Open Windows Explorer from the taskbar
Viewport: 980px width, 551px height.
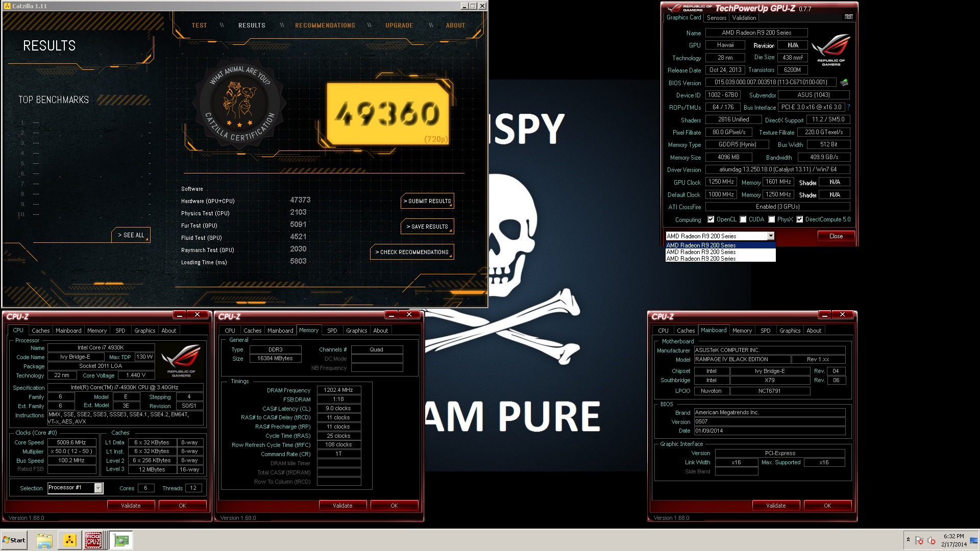coord(44,541)
